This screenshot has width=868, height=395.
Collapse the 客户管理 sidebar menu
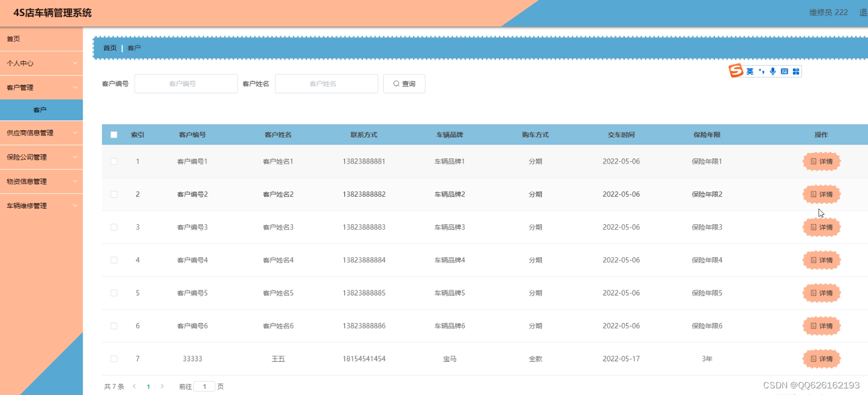pos(41,88)
